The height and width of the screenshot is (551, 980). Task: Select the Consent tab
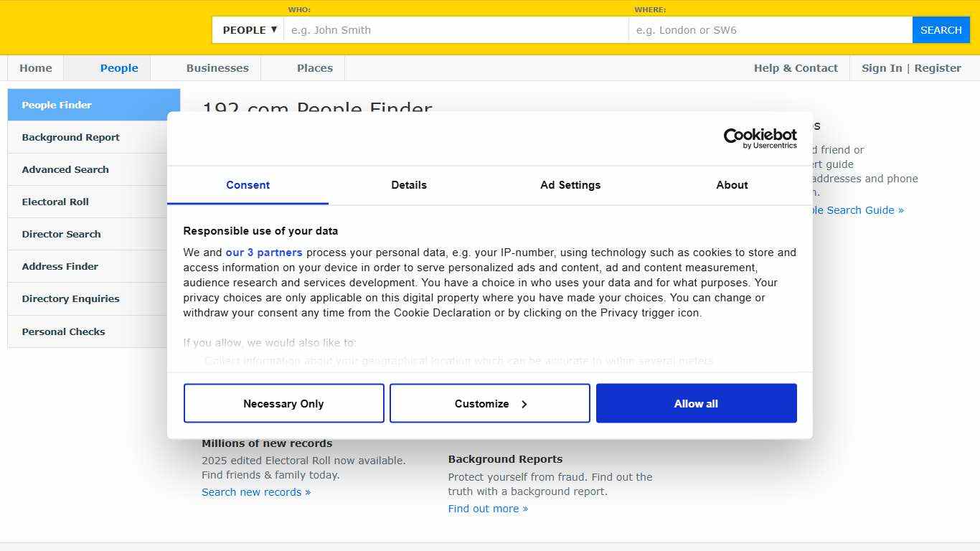(x=248, y=185)
